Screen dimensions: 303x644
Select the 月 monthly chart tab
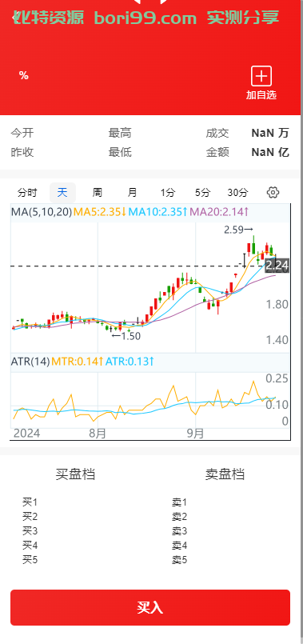[132, 193]
